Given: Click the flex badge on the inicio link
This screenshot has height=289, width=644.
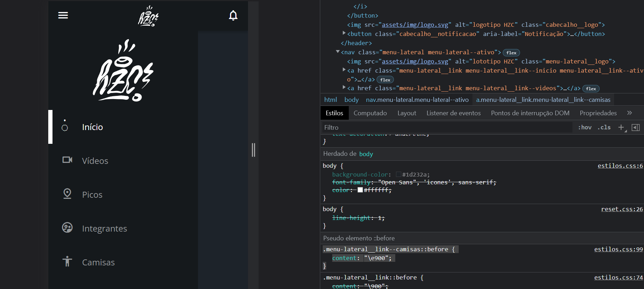Looking at the screenshot, I should click(x=385, y=80).
